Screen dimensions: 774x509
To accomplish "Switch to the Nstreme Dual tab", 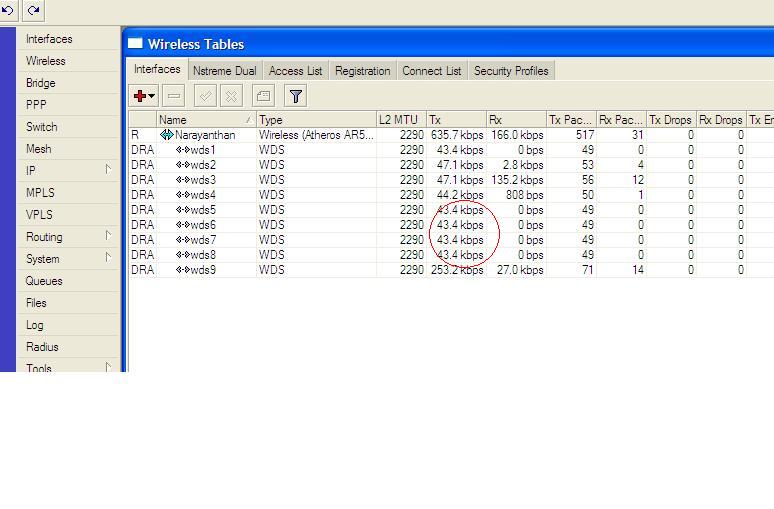I will (225, 71).
